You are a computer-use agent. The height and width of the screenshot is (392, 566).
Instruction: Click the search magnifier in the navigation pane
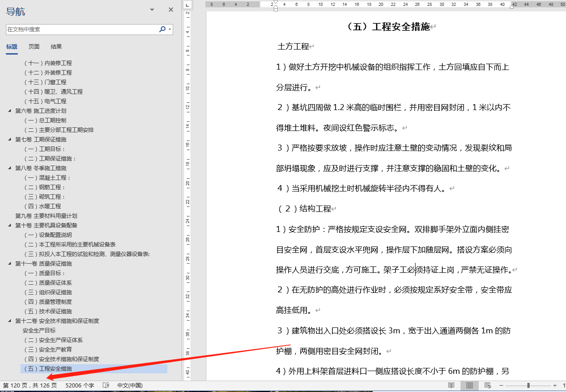pos(162,29)
